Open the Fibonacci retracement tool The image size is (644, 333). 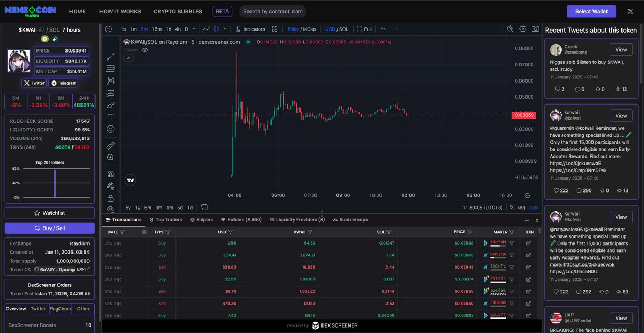pyautogui.click(x=111, y=69)
